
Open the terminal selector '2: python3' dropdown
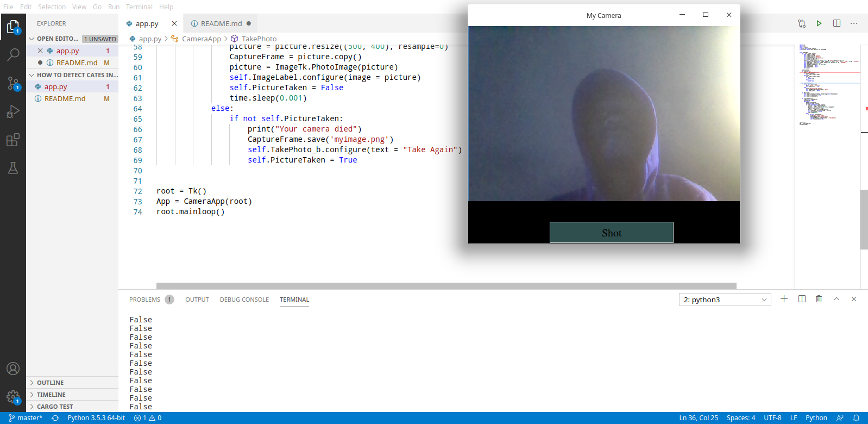(725, 300)
